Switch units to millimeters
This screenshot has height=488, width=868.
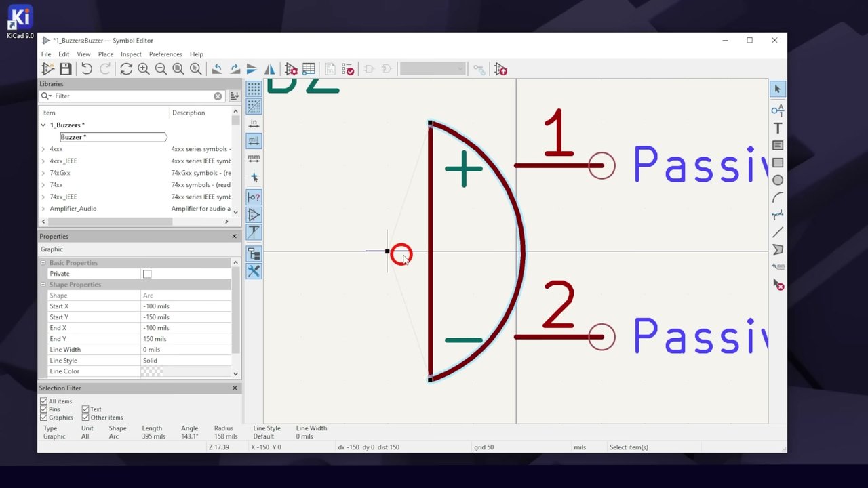coord(254,158)
